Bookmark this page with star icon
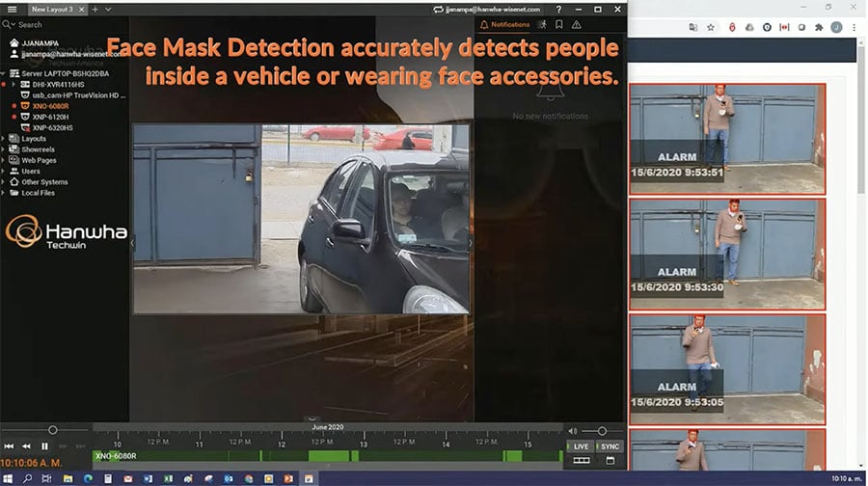The image size is (868, 486). (710, 27)
